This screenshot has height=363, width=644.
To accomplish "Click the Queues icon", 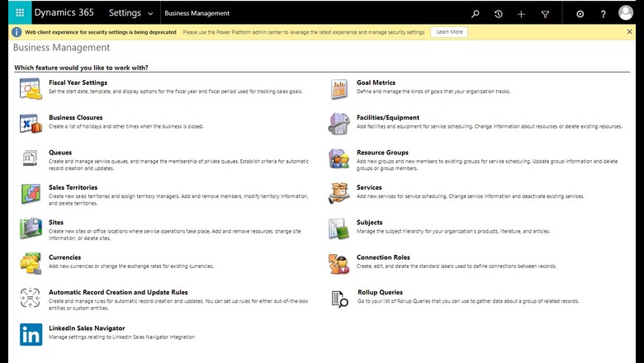I will click(30, 158).
